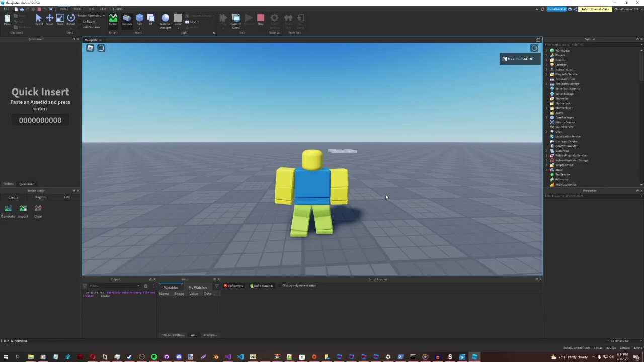Expand the Chat node
644x362 pixels.
click(547, 132)
